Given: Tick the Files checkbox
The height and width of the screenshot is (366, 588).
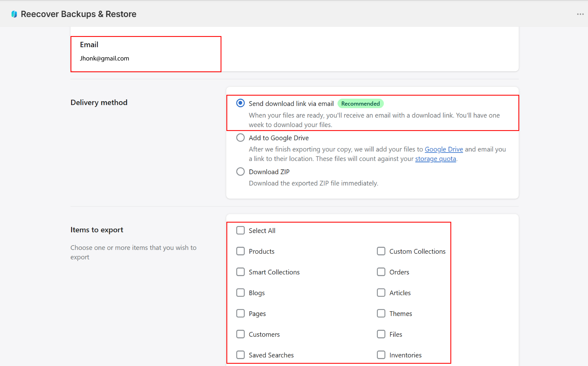Looking at the screenshot, I should 381,334.
